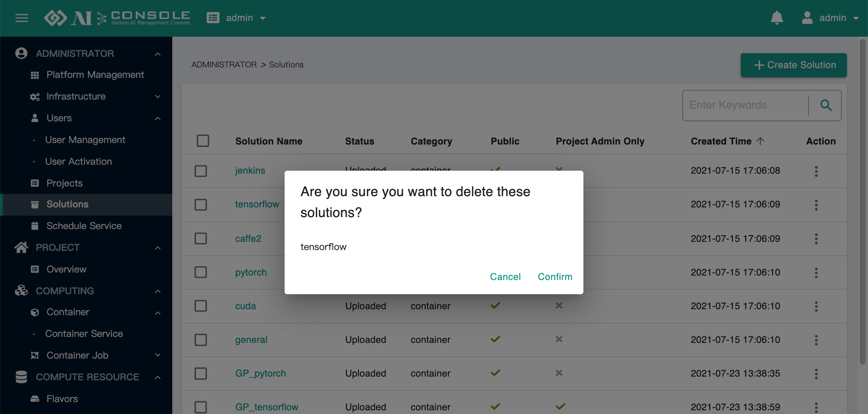Click the Created Time sort arrow
Screen dimensions: 868x414
[x=760, y=141]
